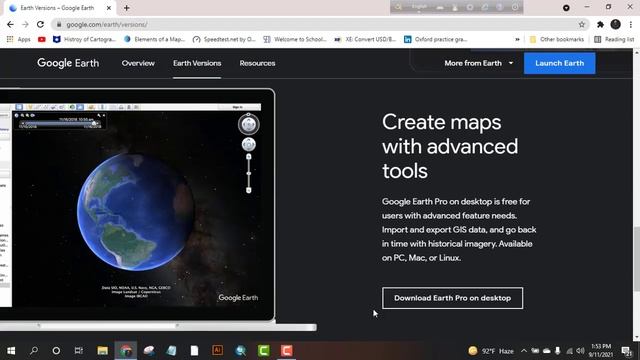The width and height of the screenshot is (640, 360).
Task: Open the Other bookmarks folder
Action: pyautogui.click(x=557, y=39)
